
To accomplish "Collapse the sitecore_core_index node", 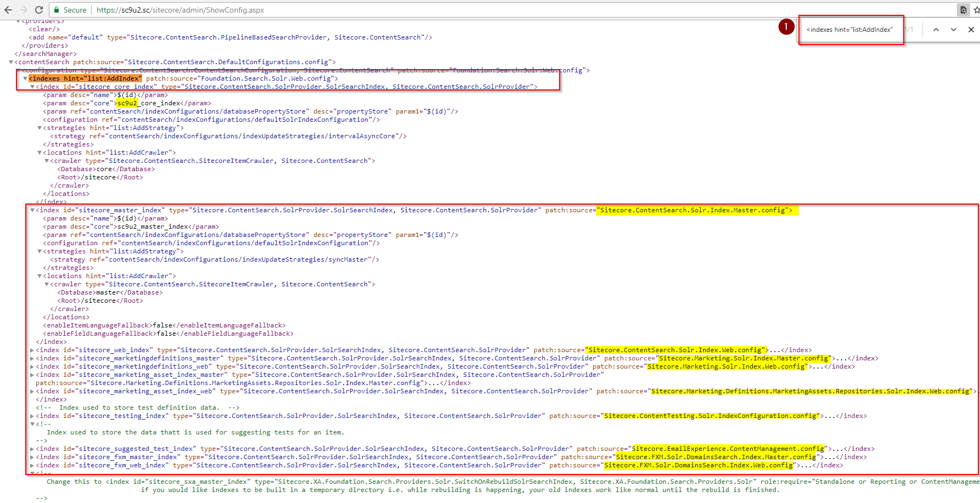I will [x=32, y=87].
